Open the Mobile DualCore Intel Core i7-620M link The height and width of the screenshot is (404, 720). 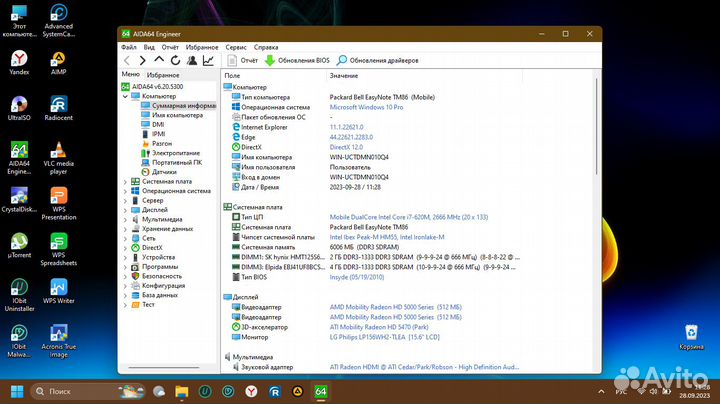(x=409, y=217)
